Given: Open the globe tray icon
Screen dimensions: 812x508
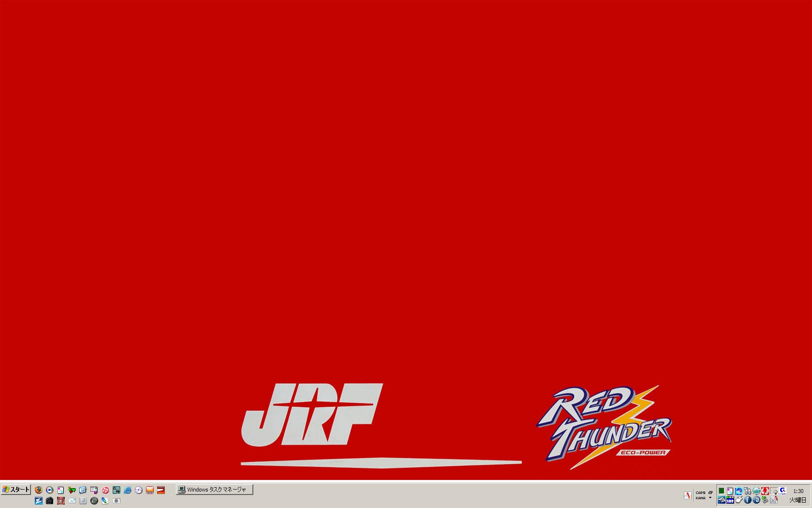Looking at the screenshot, I should pyautogui.click(x=756, y=491).
